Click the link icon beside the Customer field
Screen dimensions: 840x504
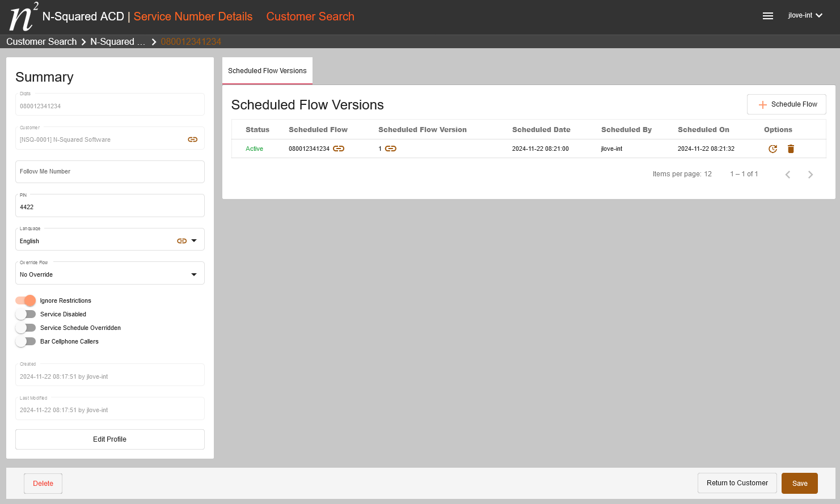(x=192, y=138)
